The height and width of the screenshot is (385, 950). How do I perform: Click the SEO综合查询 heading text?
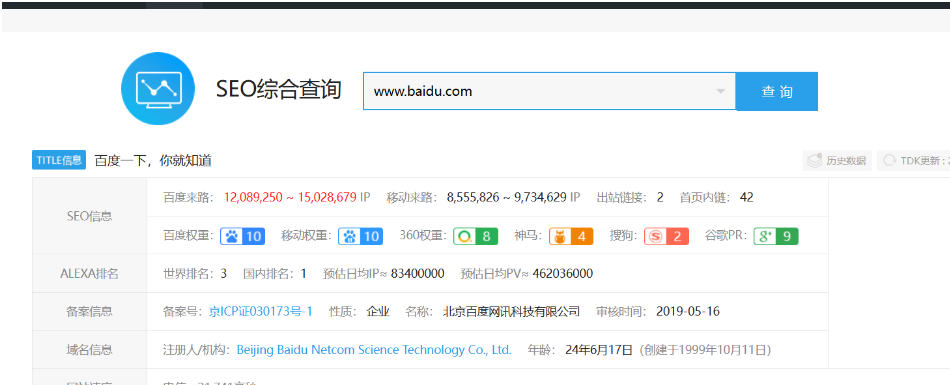tap(279, 89)
